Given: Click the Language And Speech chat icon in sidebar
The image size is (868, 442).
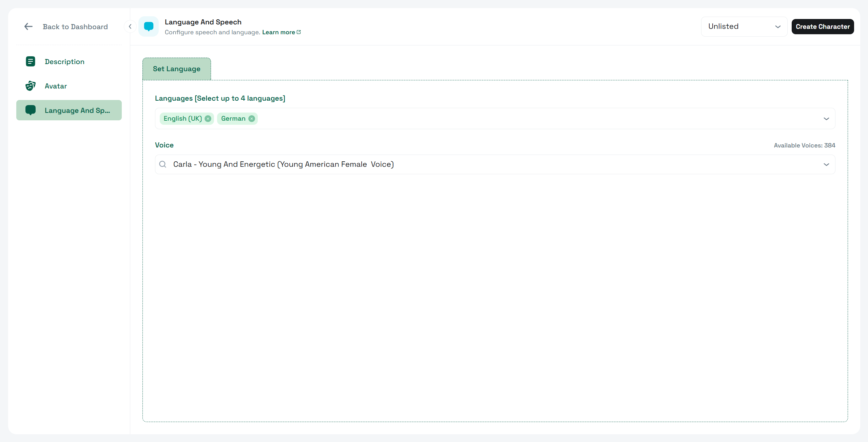Looking at the screenshot, I should 31,110.
